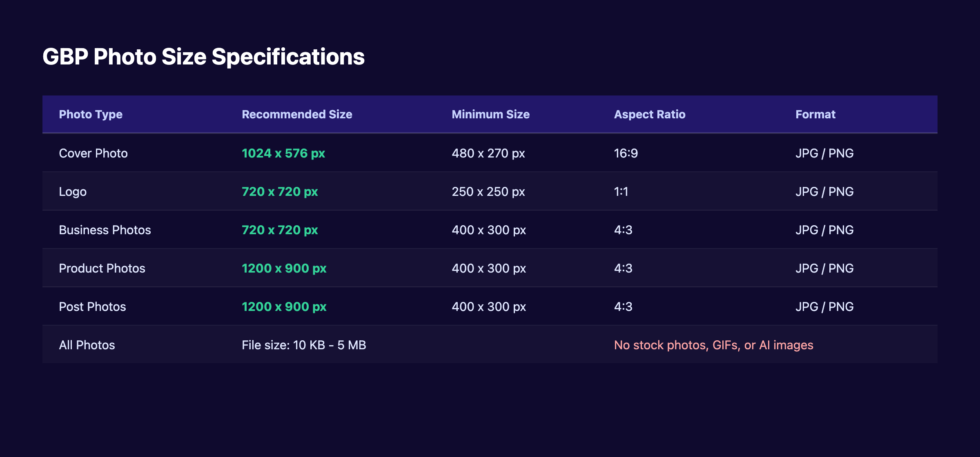Click the Minimum Size column header
The image size is (980, 457).
click(x=490, y=115)
